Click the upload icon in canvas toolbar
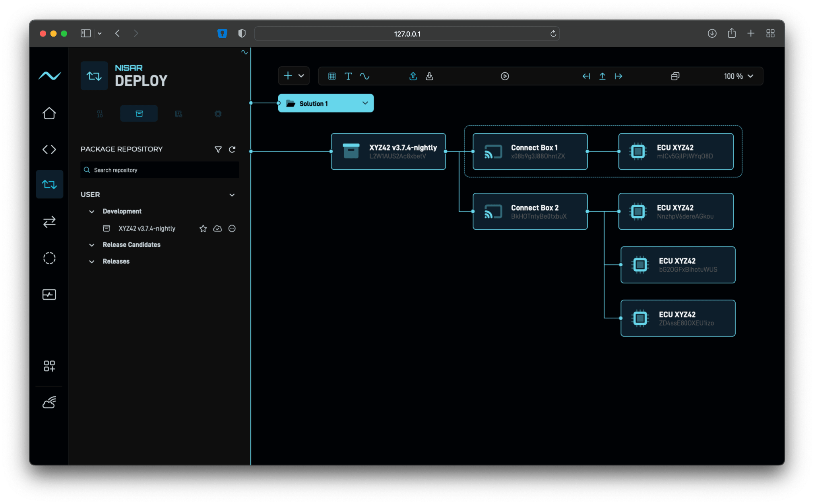 click(413, 76)
